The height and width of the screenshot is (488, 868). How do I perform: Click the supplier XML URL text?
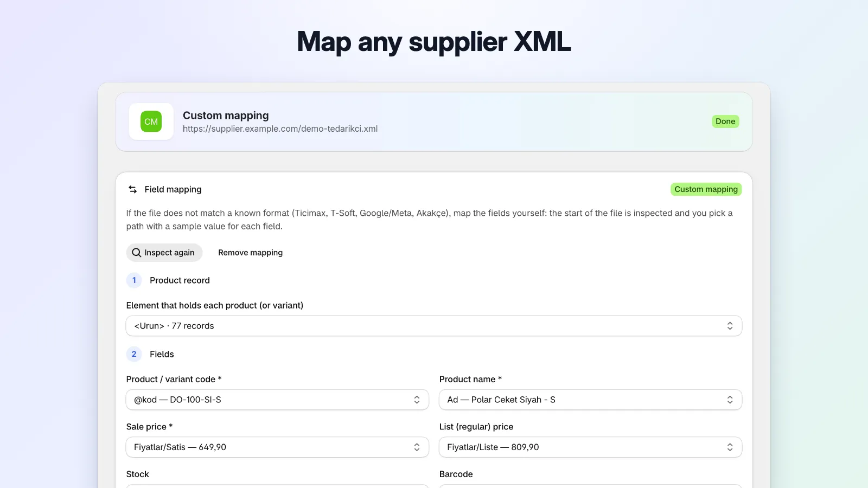(x=280, y=129)
